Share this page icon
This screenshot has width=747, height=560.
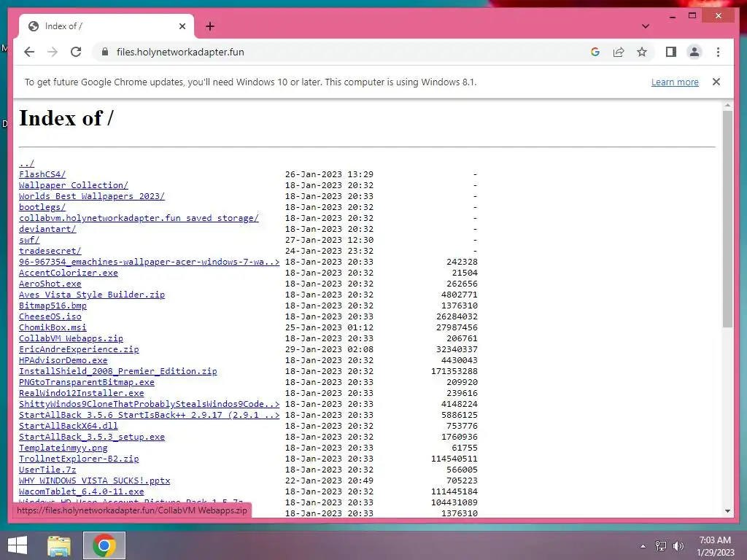(619, 52)
